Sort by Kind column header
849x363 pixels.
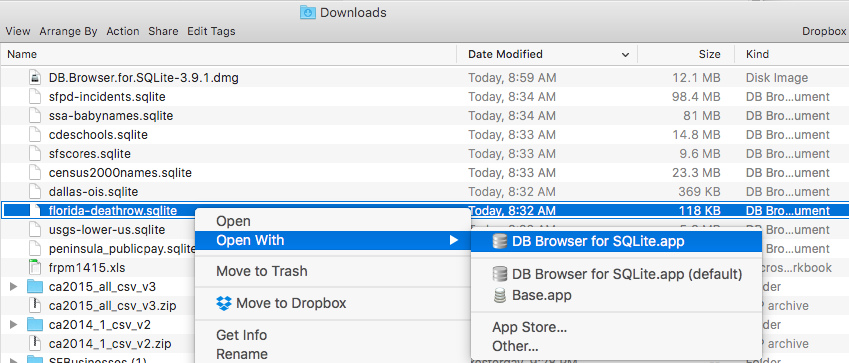tap(792, 54)
